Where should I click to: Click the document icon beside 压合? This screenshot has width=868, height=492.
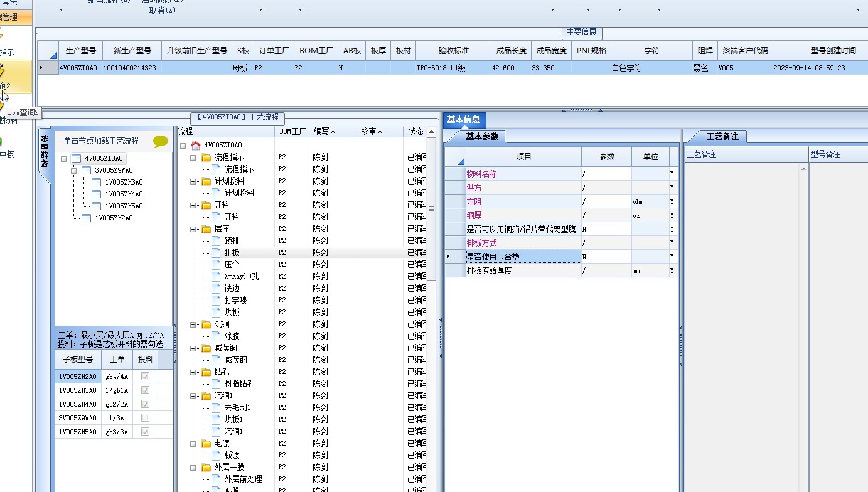[x=216, y=264]
